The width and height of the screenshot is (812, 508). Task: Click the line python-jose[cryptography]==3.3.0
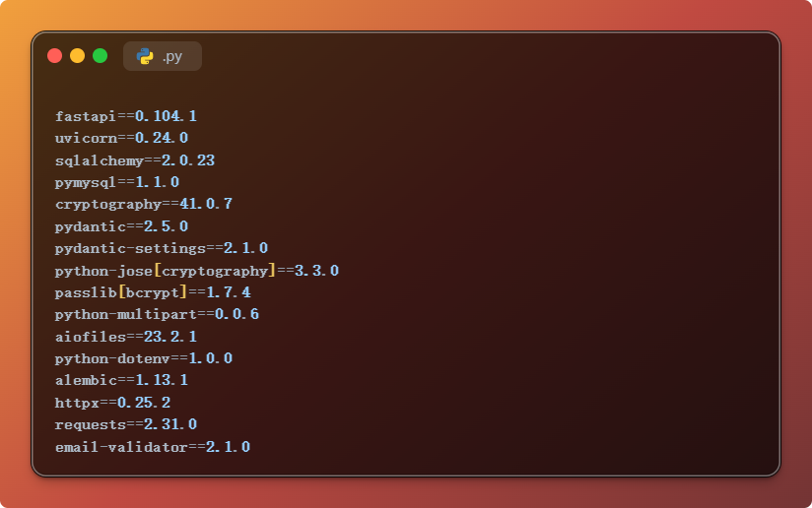click(x=197, y=271)
